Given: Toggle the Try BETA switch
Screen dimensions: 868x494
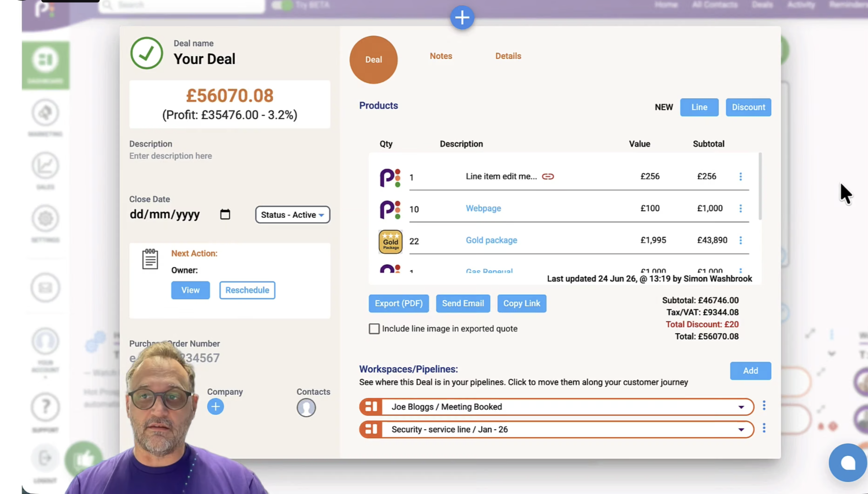Looking at the screenshot, I should click(282, 5).
